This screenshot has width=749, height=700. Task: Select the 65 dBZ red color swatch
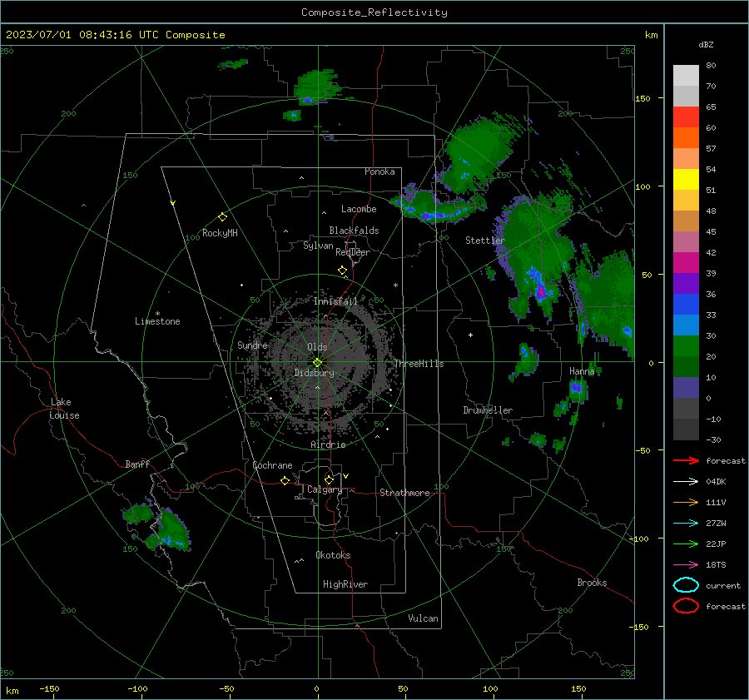686,117
